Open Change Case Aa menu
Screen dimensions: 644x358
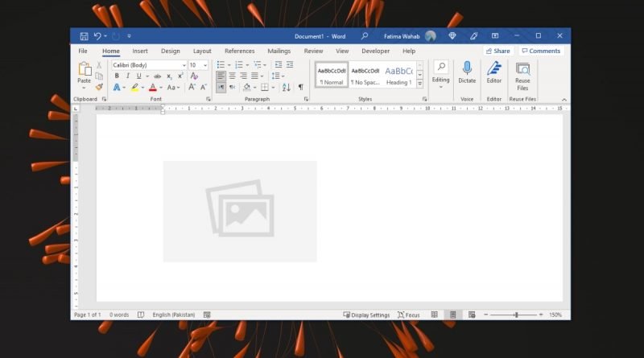click(173, 88)
